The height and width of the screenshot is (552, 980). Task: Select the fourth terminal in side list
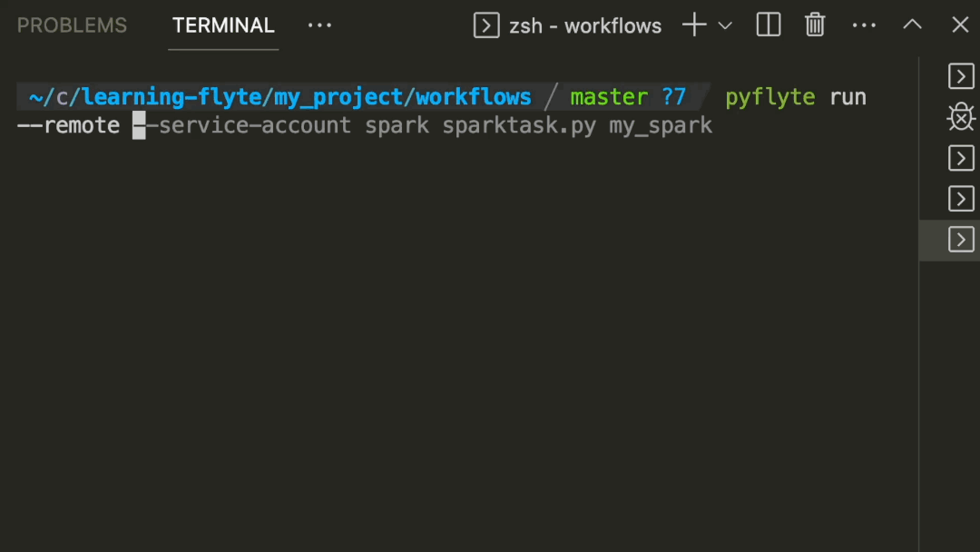960,199
